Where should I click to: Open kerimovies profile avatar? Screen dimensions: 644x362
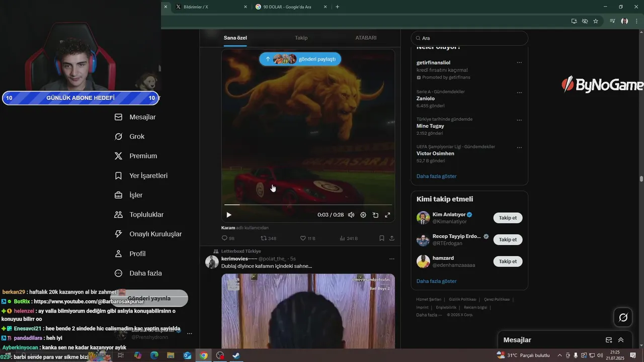pos(212,262)
